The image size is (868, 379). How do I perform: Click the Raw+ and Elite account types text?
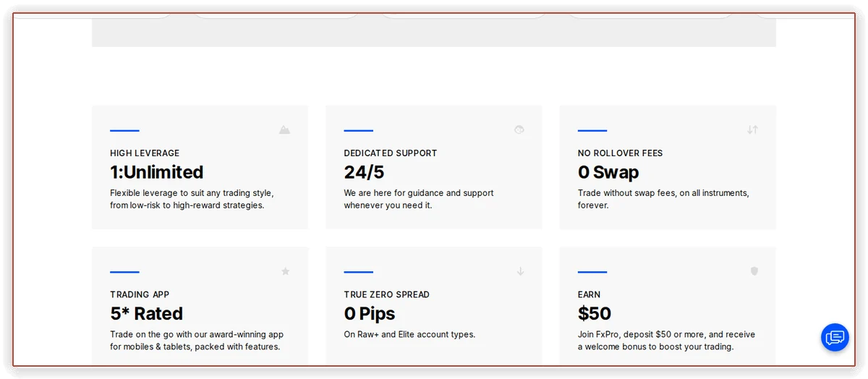point(409,335)
